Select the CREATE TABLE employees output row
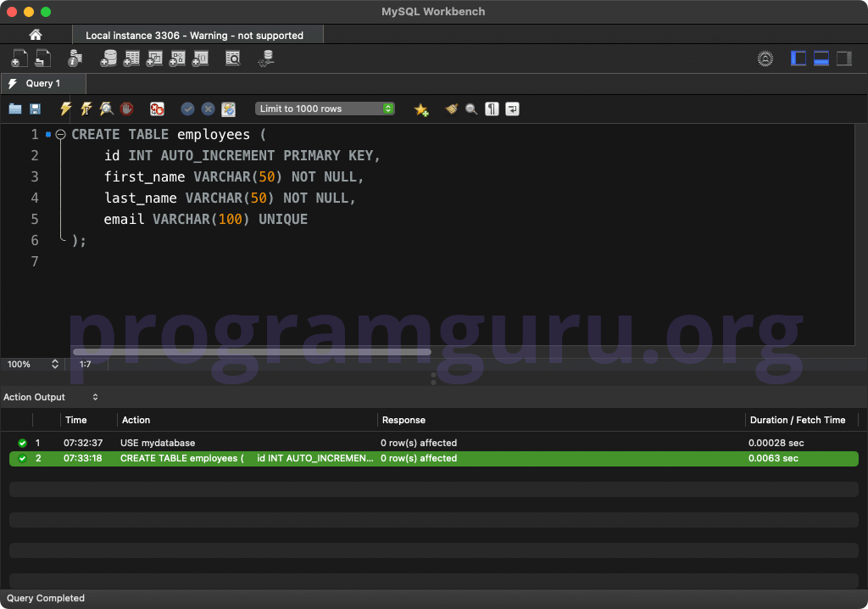 pos(433,458)
